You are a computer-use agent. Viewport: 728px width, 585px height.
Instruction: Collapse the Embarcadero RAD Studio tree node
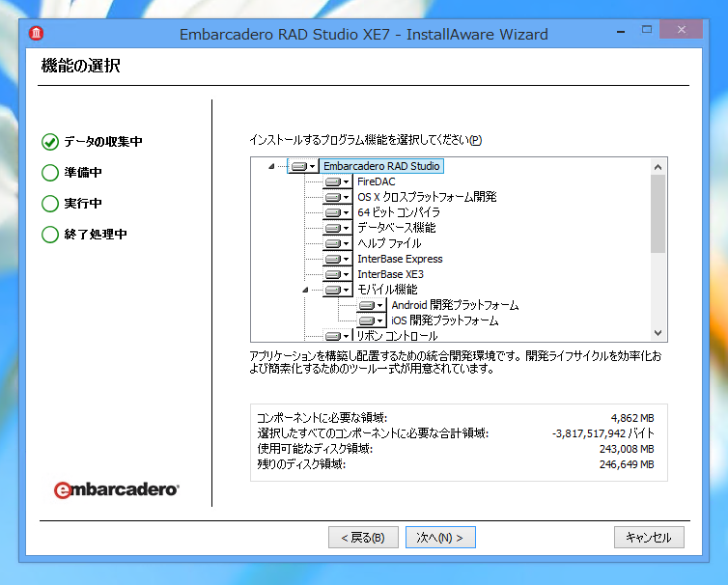271,166
